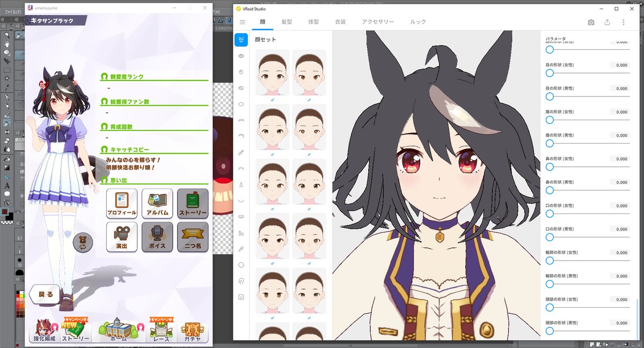Open 演出 camera icon button in umamusume

coord(122,236)
